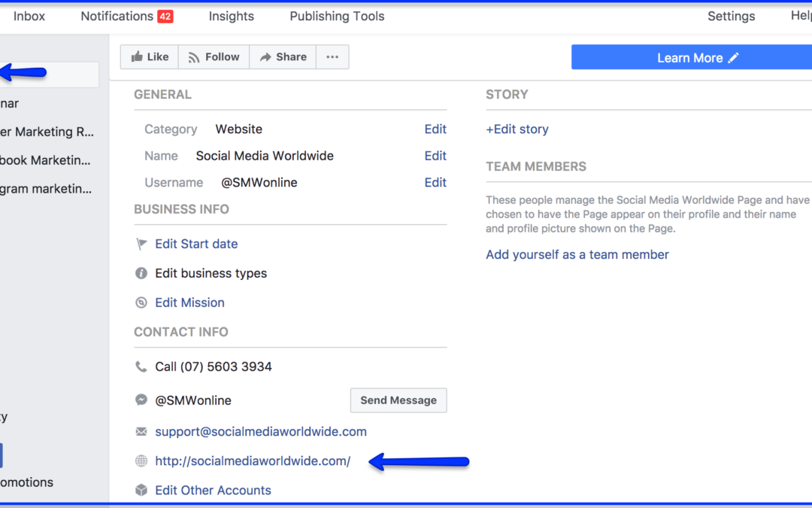
Task: Click @SMWonline in contact info
Action: [193, 400]
